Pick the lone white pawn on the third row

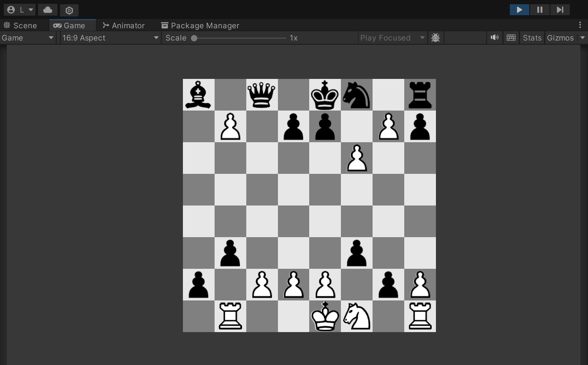[357, 158]
